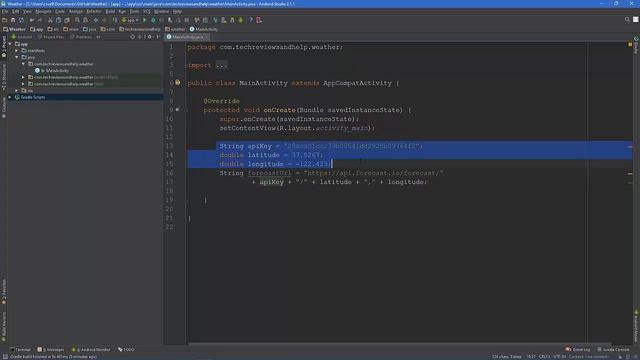
Task: Click the Project side tool window tab
Action: coord(4,46)
